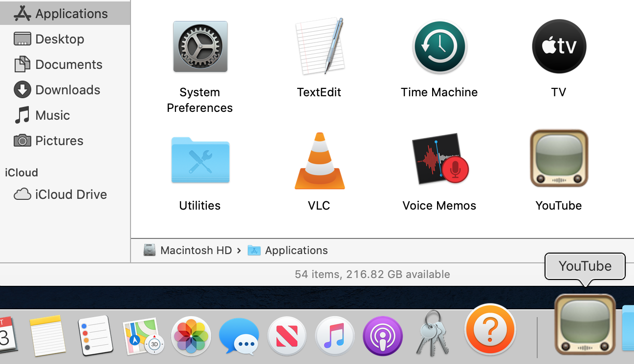Open the blue folder stack in Dock
Image resolution: width=634 pixels, height=364 pixels.
click(x=628, y=327)
